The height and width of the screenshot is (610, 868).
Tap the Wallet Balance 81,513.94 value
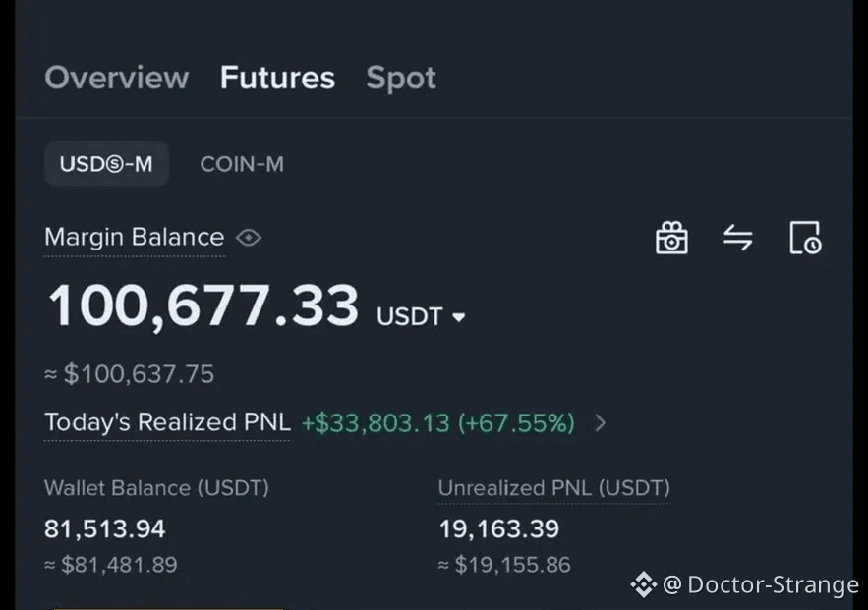pos(104,528)
